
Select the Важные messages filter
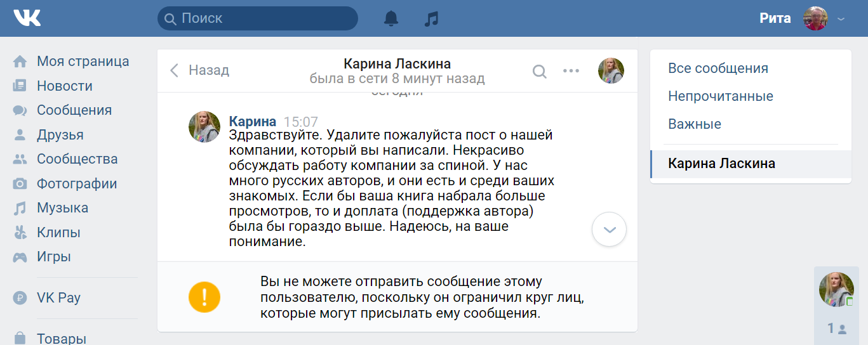695,124
